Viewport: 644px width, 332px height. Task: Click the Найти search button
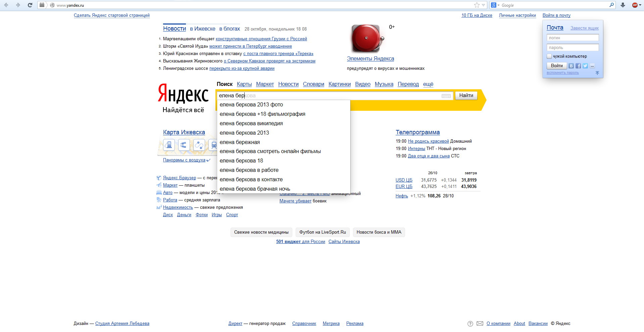[x=466, y=96]
